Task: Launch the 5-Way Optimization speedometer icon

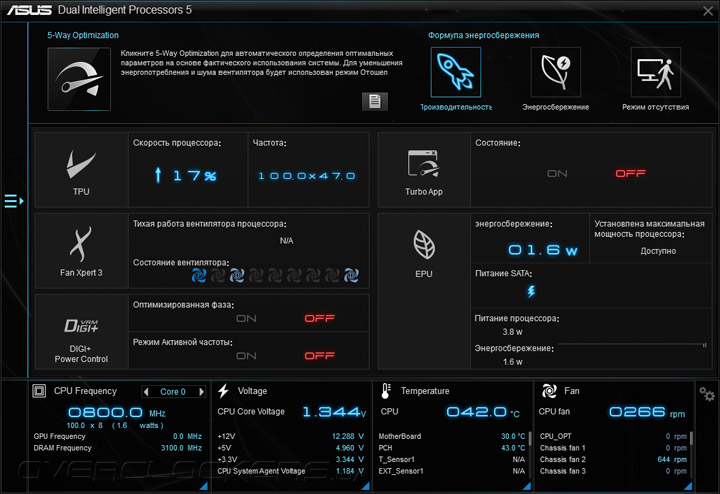Action: tap(79, 79)
